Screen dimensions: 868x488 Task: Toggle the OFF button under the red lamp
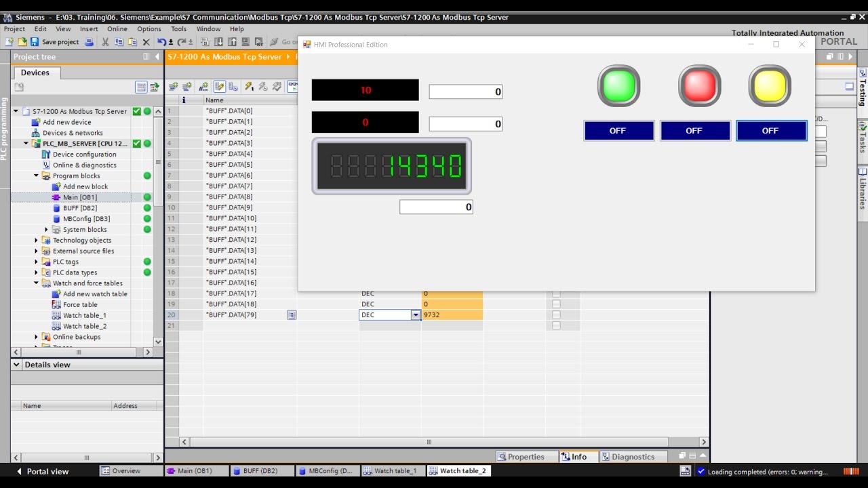point(694,131)
